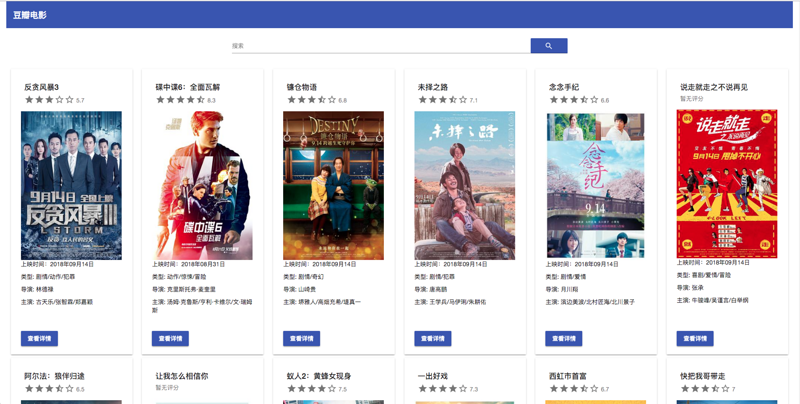This screenshot has height=404, width=800.
Task: Select the 西虹市首富 title
Action: 567,376
